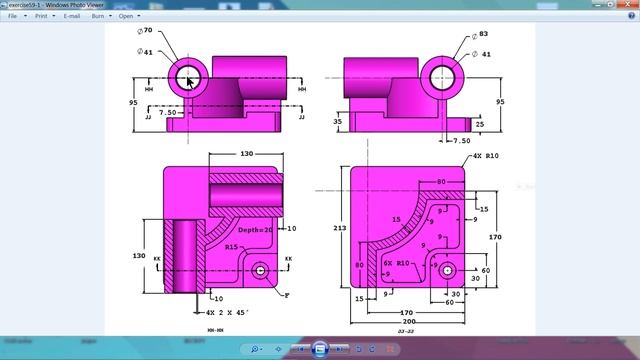Start the slide show
The image size is (640, 360).
click(320, 349)
